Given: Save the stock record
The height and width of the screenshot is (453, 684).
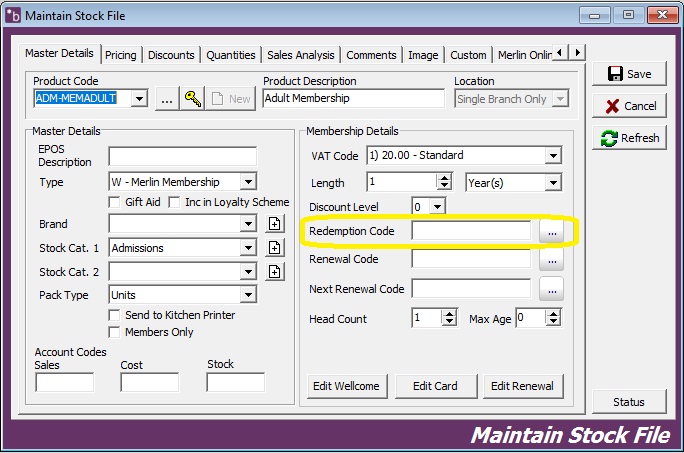Looking at the screenshot, I should point(629,74).
